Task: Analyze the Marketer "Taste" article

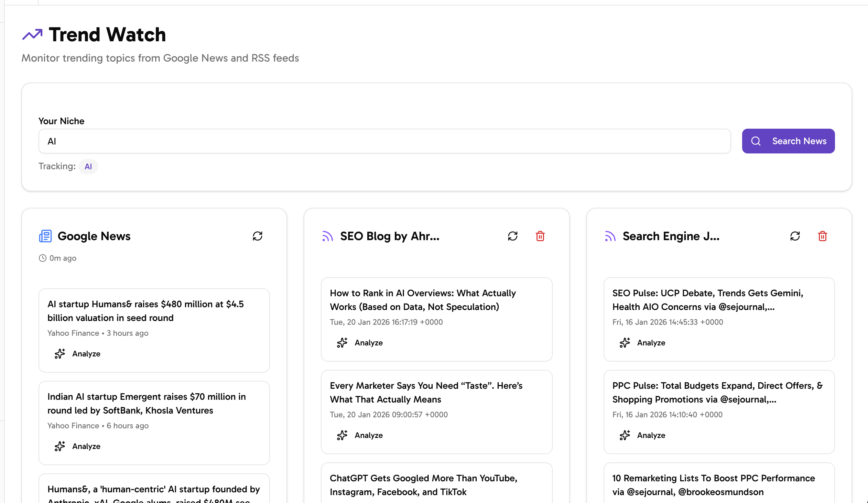Action: pyautogui.click(x=360, y=435)
